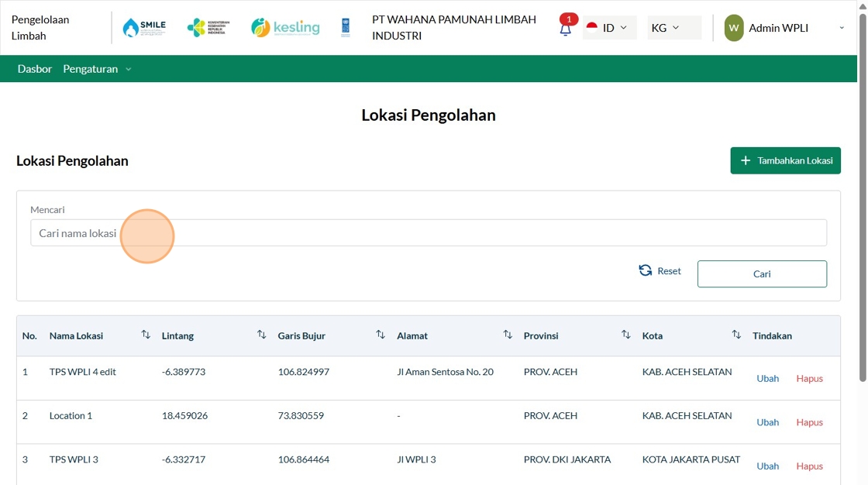
Task: Expand the Admin WPLI user menu
Action: (x=842, y=28)
